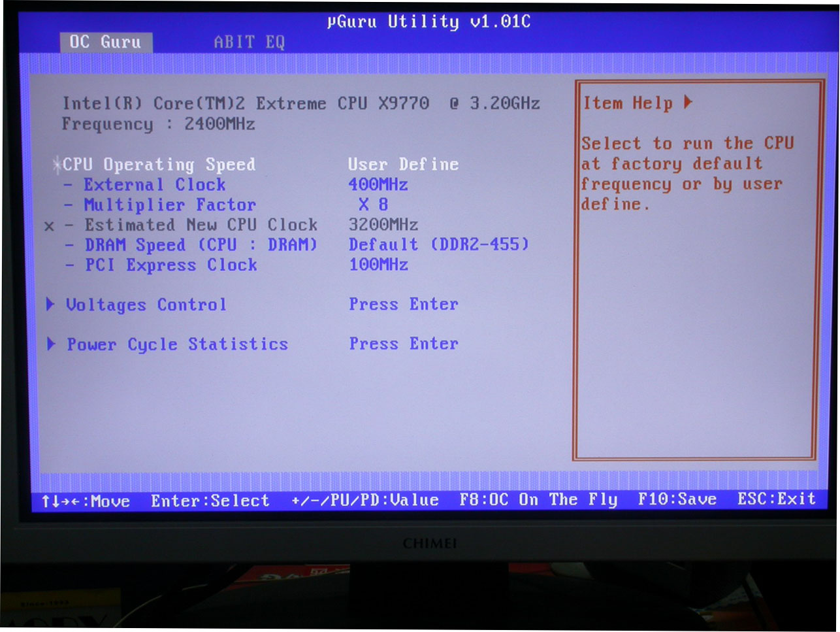This screenshot has height=632, width=840.
Task: Click the F8:OC On The Fly hint
Action: tap(538, 500)
